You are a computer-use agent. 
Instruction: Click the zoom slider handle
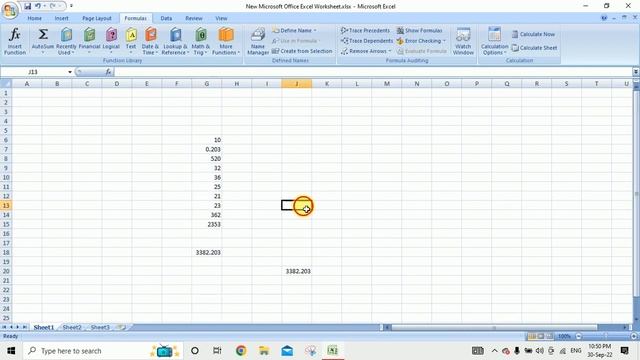(606, 336)
